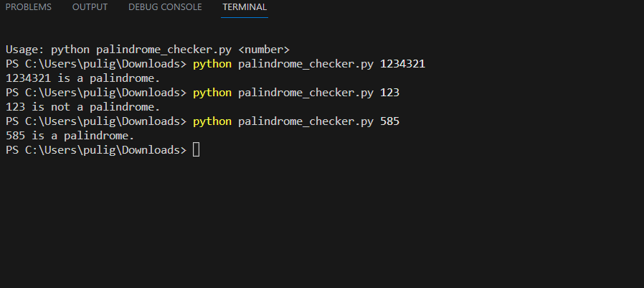644x288 pixels.
Task: Click the terminal cursor at the last prompt
Action: tap(196, 150)
